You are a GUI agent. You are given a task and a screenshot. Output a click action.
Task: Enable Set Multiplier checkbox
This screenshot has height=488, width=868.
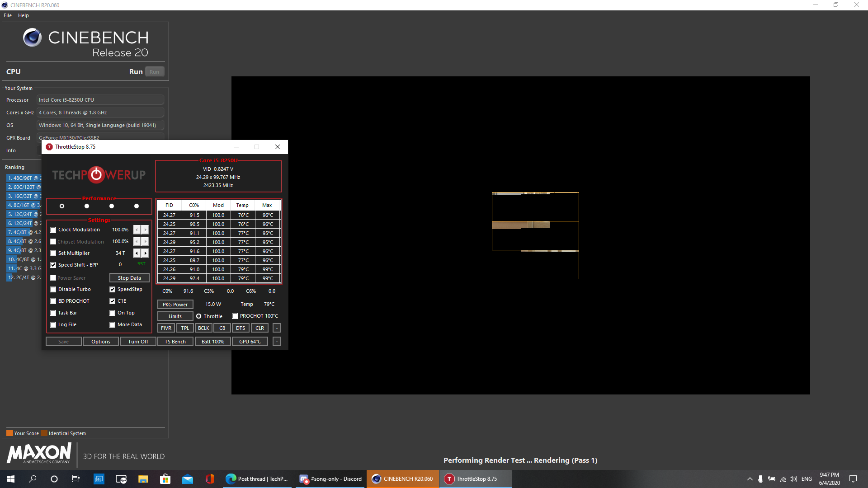(x=53, y=253)
